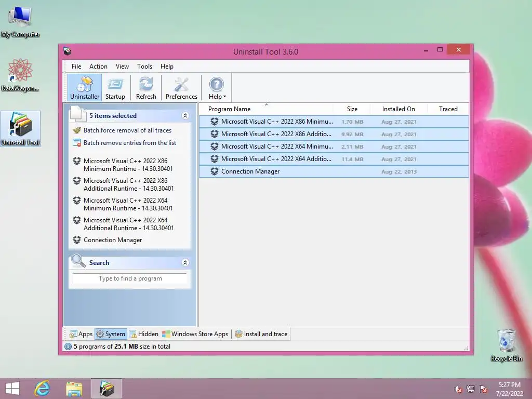Switch to the System tab
Image resolution: width=532 pixels, height=399 pixels.
point(111,334)
